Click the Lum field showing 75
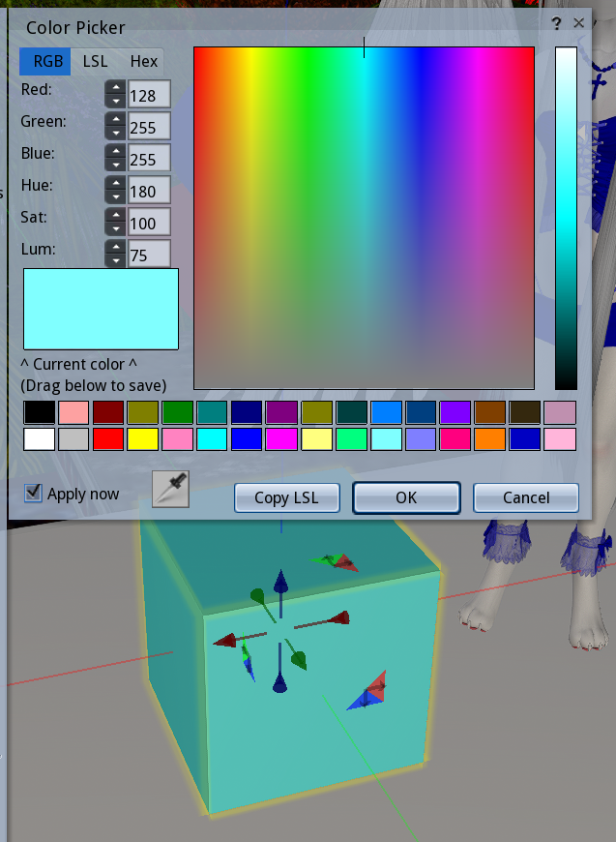The image size is (616, 842). point(149,254)
